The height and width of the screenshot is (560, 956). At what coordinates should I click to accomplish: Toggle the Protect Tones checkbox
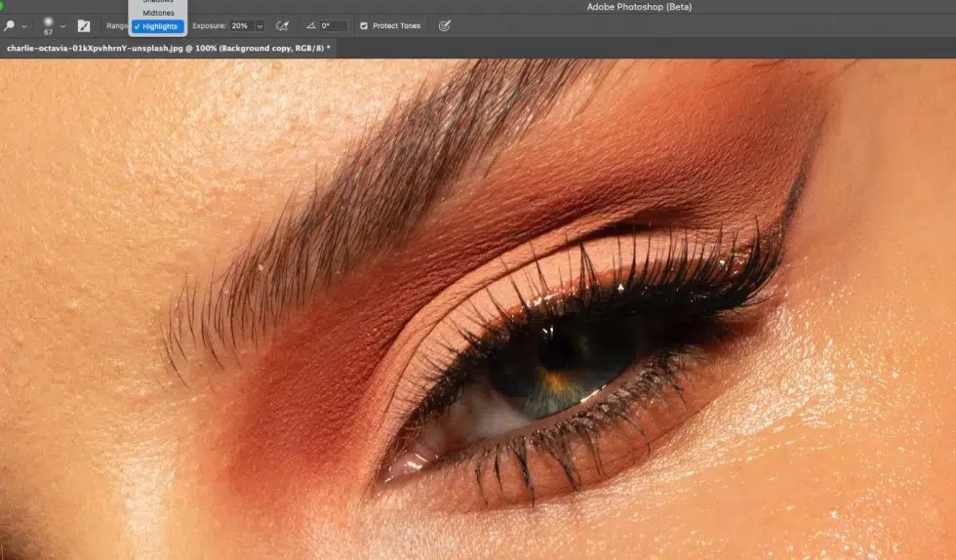pyautogui.click(x=364, y=25)
